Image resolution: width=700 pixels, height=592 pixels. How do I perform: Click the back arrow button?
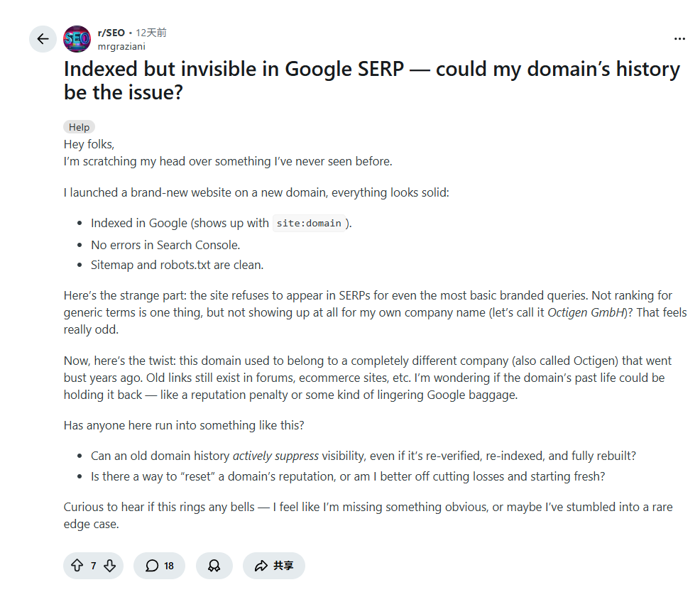pos(43,39)
